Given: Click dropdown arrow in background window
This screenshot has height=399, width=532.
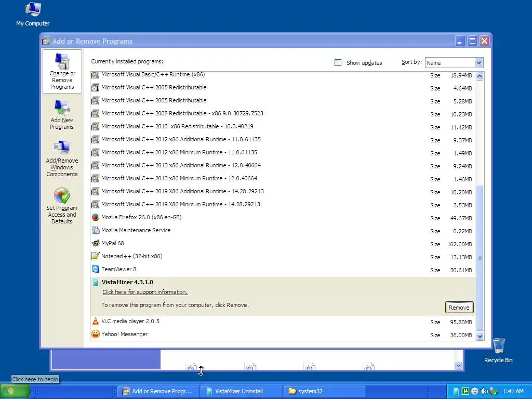Looking at the screenshot, I should click(458, 365).
